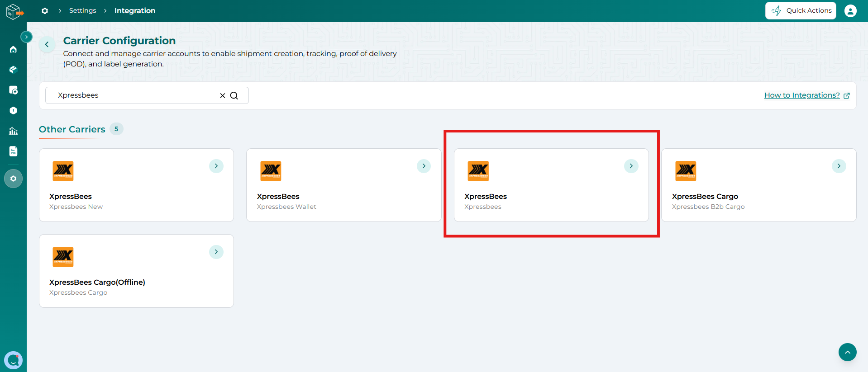
Task: Open the XpressBees Cargo(Offline) card chevron
Action: click(x=216, y=252)
